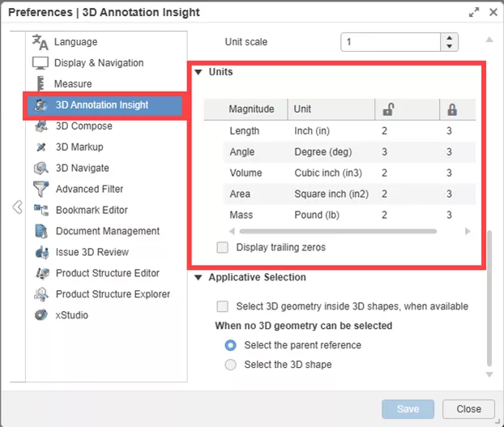This screenshot has height=427, width=504.
Task: Click the Product Structure Editor icon
Action: 42,273
